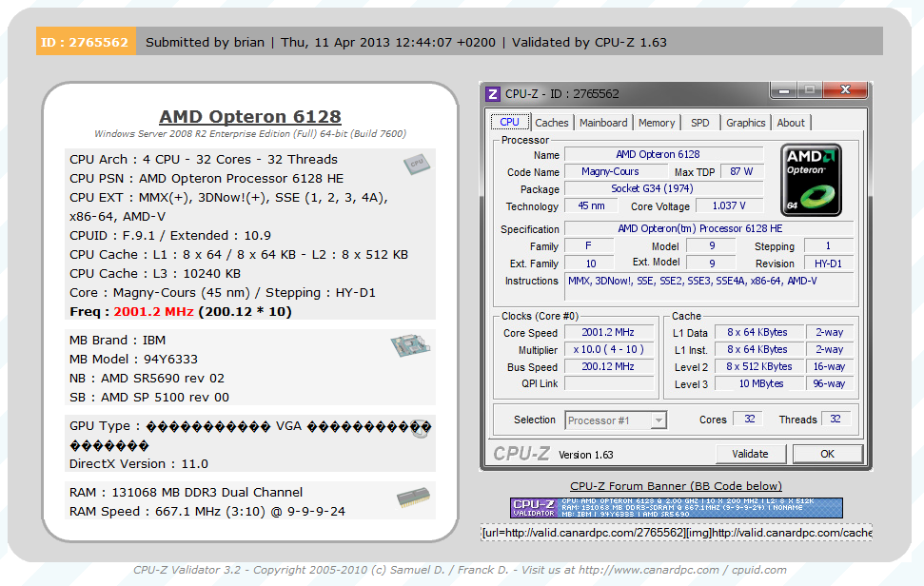Click the OK button
This screenshot has width=924, height=586.
coord(827,454)
